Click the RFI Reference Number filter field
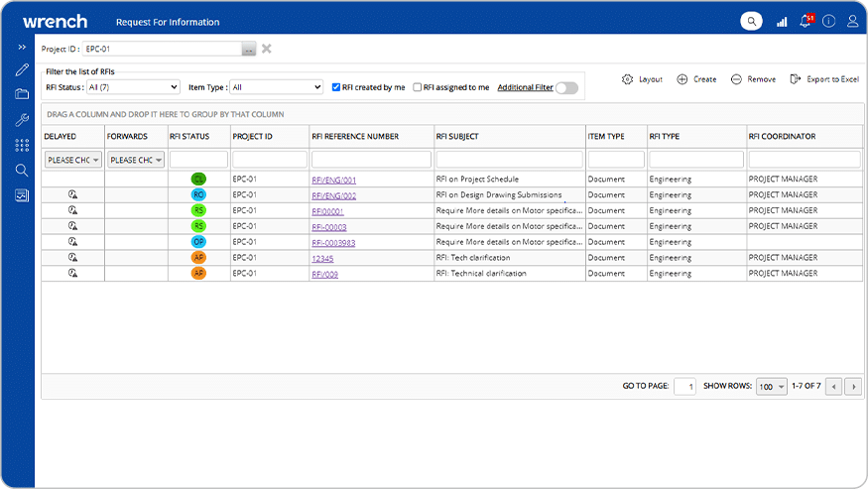Image resolution: width=868 pixels, height=489 pixels. (371, 160)
